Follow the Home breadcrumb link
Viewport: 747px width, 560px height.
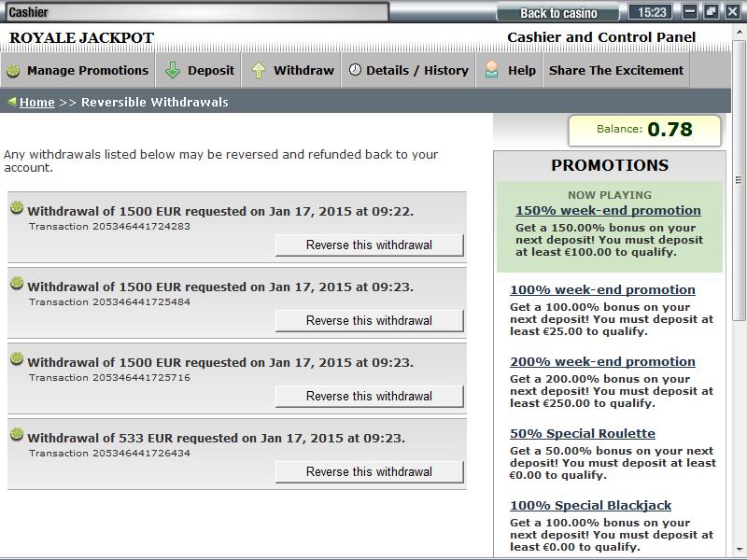tap(37, 102)
